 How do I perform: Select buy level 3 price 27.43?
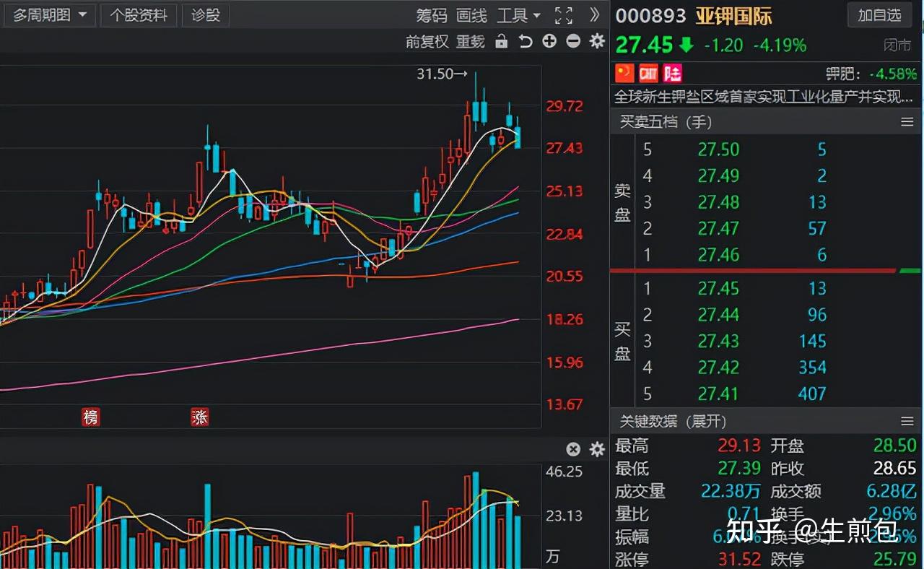tap(718, 341)
